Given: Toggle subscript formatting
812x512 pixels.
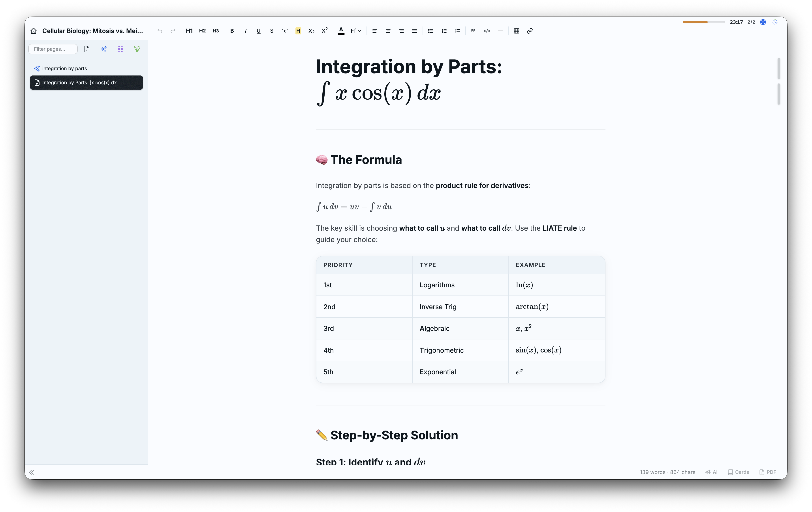Looking at the screenshot, I should pos(312,31).
